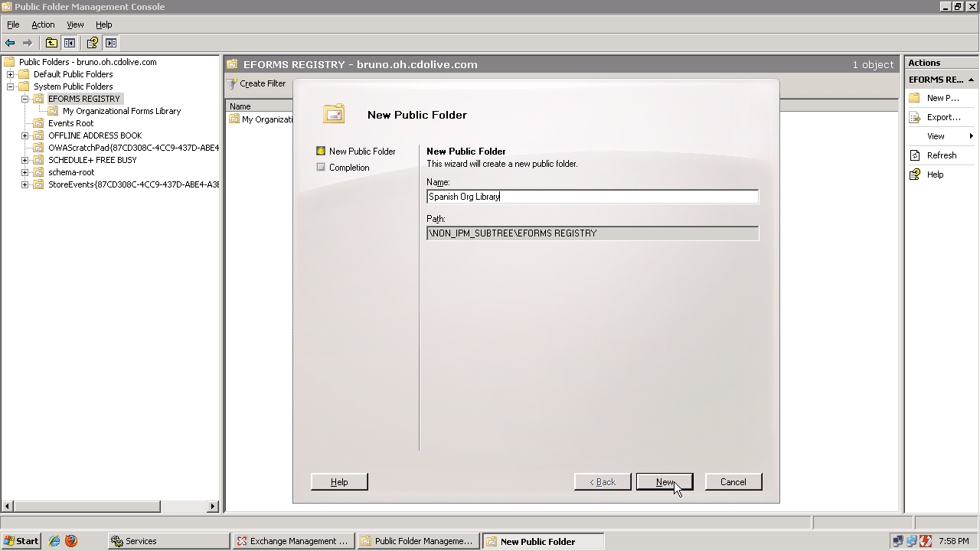Click the Up One Level folder icon
The height and width of the screenshot is (551, 980).
pyautogui.click(x=51, y=43)
